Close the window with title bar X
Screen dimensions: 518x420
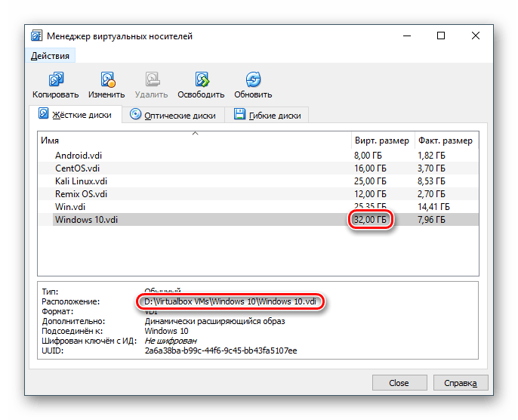click(476, 36)
